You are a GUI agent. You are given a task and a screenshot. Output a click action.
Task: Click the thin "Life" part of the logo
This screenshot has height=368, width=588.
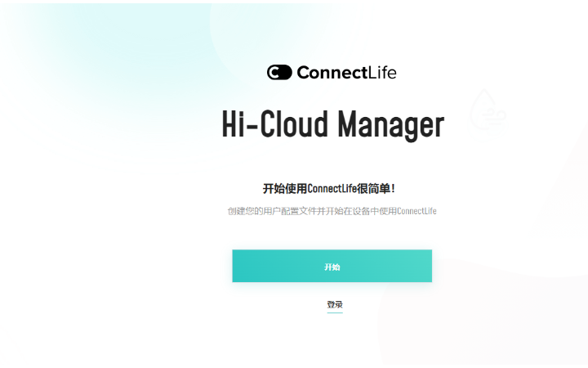(x=382, y=73)
